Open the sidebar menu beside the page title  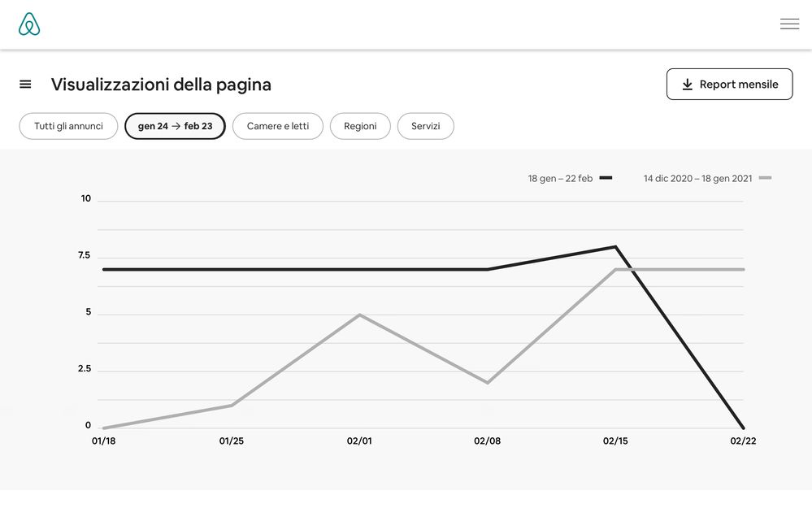25,85
